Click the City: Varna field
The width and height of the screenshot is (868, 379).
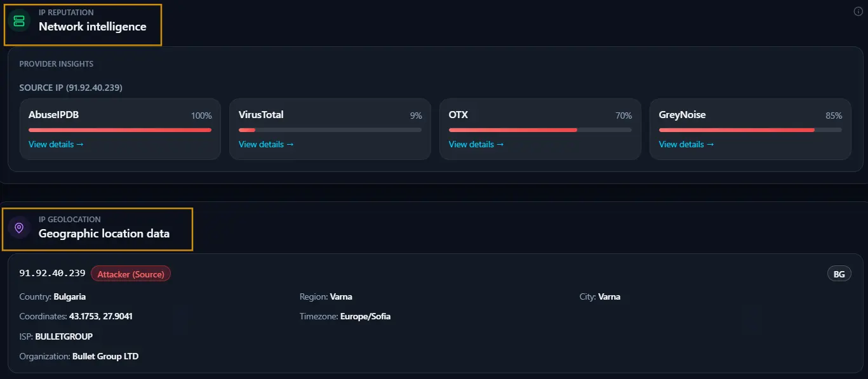tap(600, 296)
